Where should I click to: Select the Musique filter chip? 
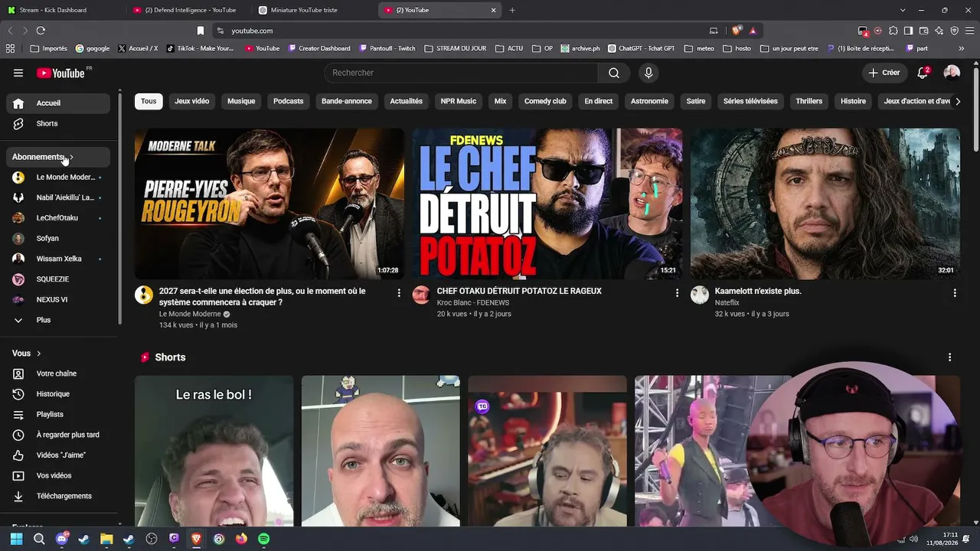[241, 101]
